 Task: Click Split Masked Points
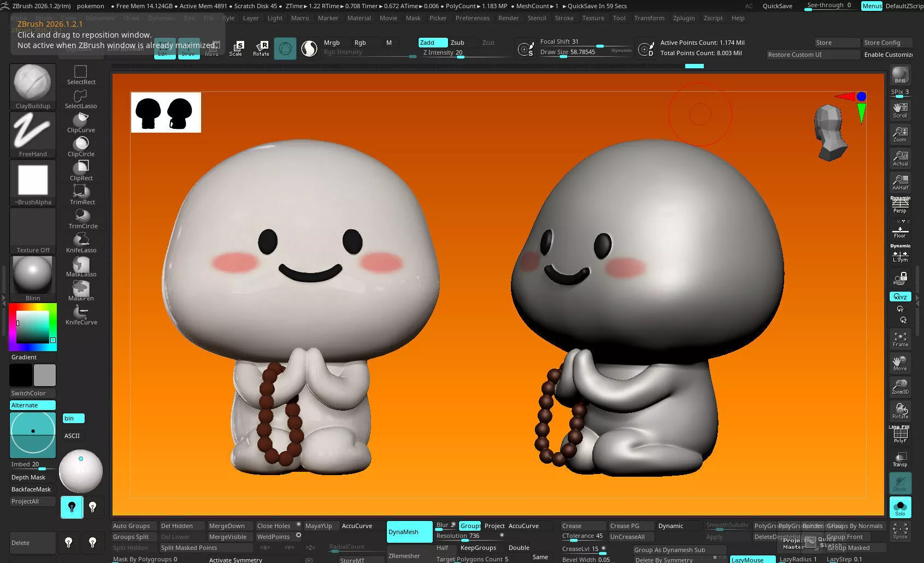(x=206, y=548)
